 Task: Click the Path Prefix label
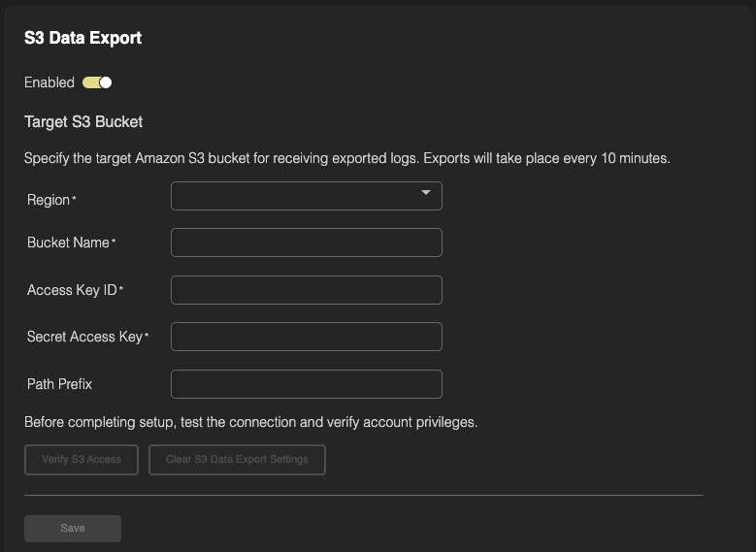click(x=59, y=384)
